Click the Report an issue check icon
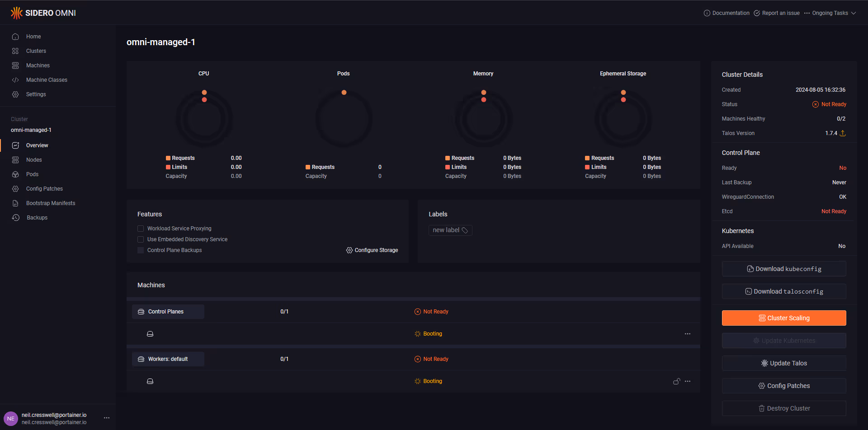Image resolution: width=868 pixels, height=430 pixels. point(757,13)
